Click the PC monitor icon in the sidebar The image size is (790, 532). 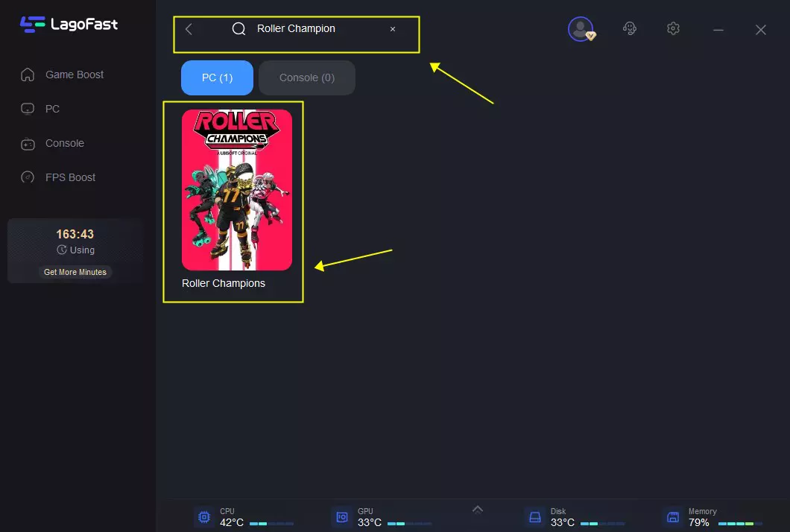28,109
